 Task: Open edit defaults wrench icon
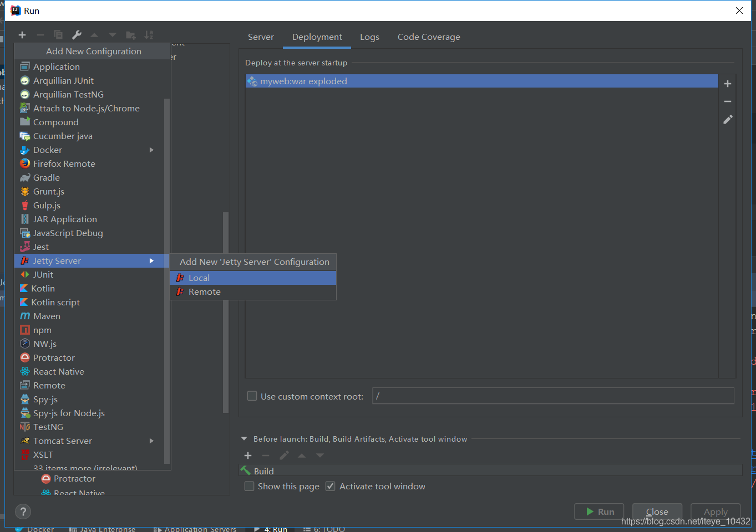coord(77,35)
